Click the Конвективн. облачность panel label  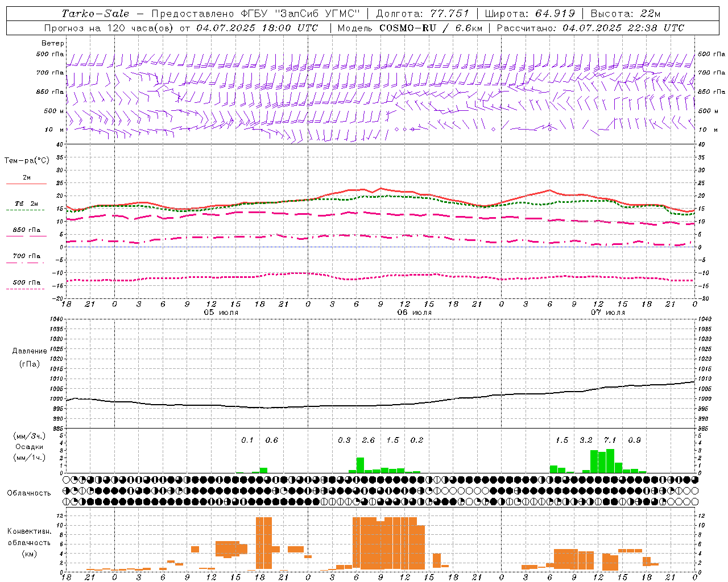[29, 537]
